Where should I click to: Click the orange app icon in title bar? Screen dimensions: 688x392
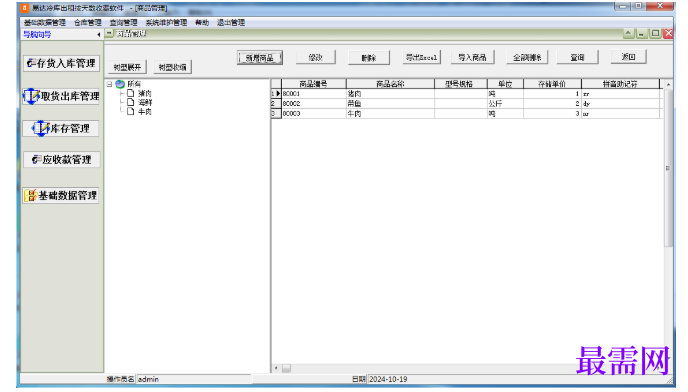(25, 8)
